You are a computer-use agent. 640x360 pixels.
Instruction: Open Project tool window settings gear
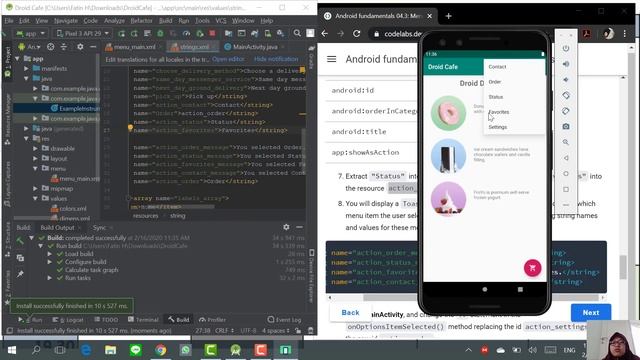tap(80, 47)
